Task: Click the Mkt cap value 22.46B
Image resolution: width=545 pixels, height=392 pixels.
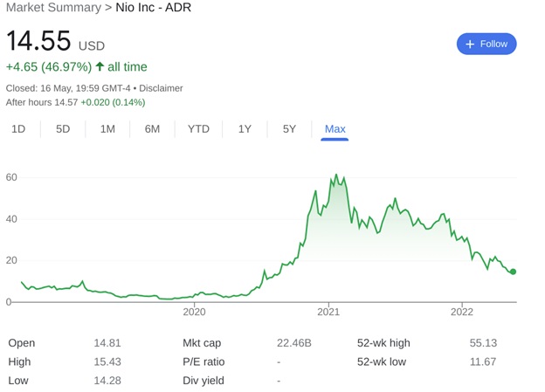Action: tap(293, 343)
